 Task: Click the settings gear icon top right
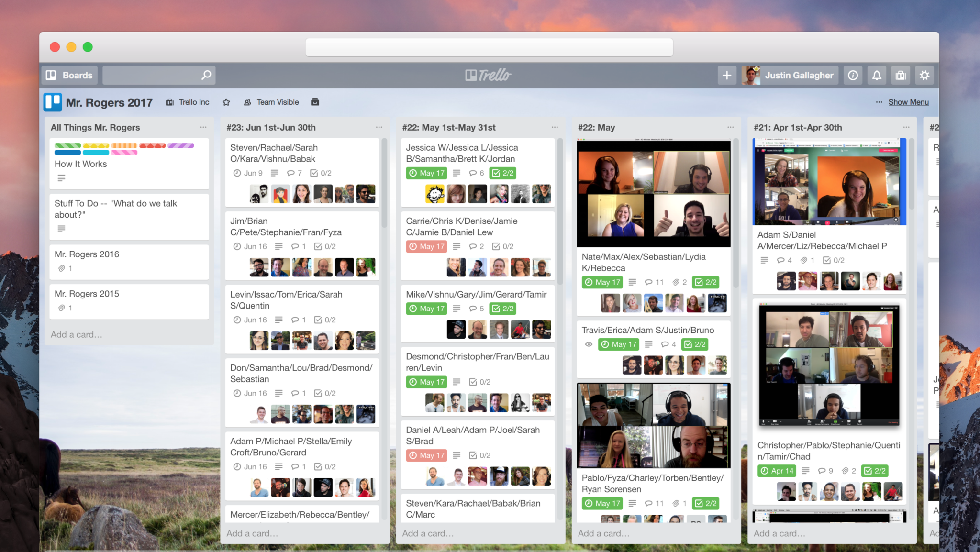coord(924,74)
